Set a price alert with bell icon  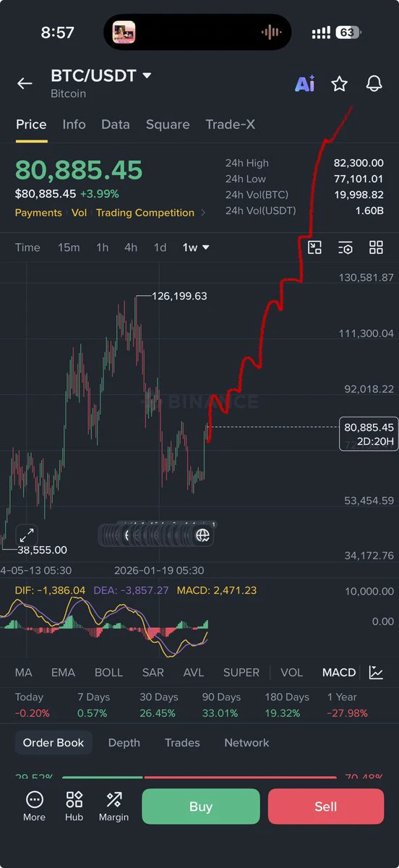click(374, 84)
